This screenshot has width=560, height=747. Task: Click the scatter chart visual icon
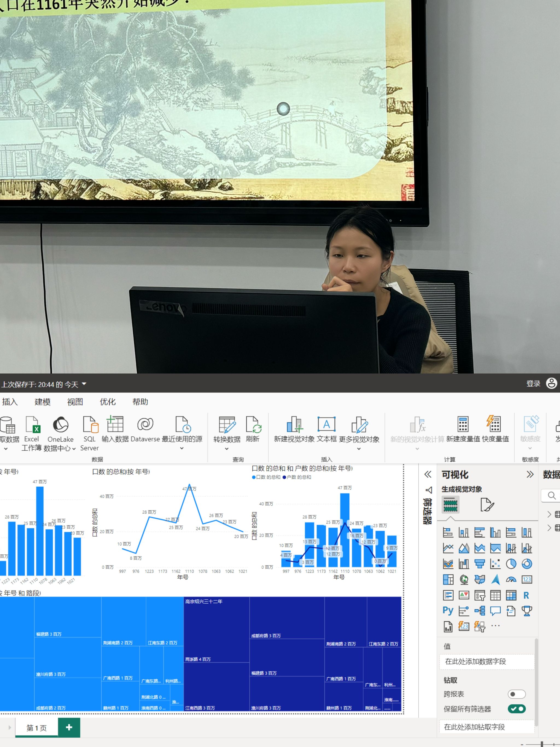(x=495, y=564)
